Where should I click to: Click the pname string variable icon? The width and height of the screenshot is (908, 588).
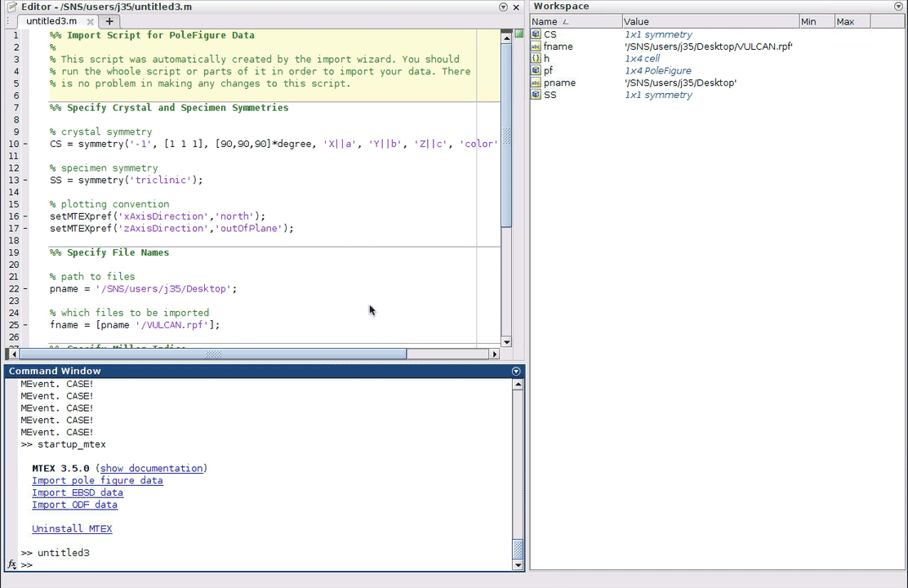coord(536,82)
